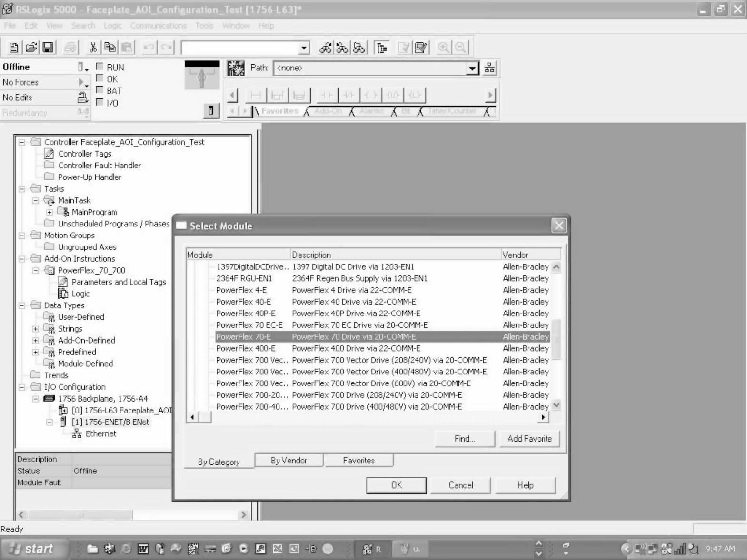This screenshot has height=560, width=747.
Task: Click the Controller Tags icon
Action: click(x=49, y=153)
